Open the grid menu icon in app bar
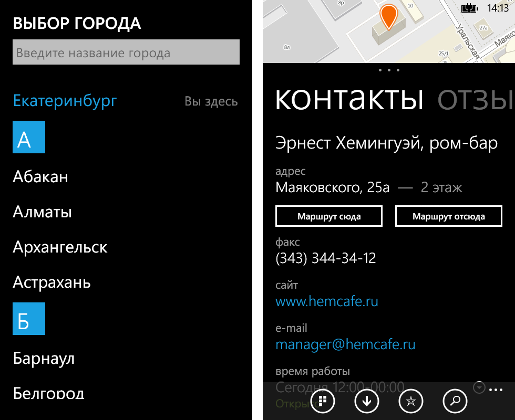This screenshot has height=420, width=515. (x=323, y=401)
